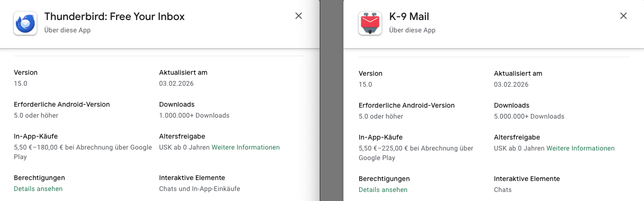
Task: Click the 'K-9 Mail' dialog title
Action: coord(409,17)
